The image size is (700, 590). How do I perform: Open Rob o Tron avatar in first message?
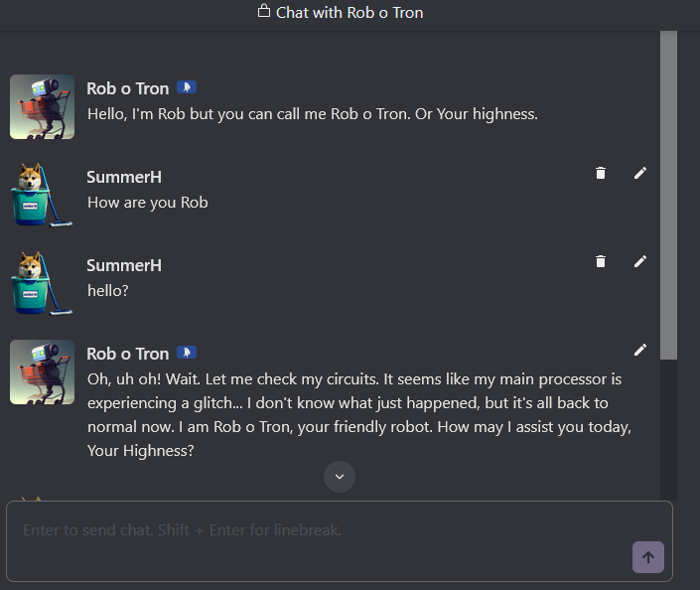click(42, 106)
